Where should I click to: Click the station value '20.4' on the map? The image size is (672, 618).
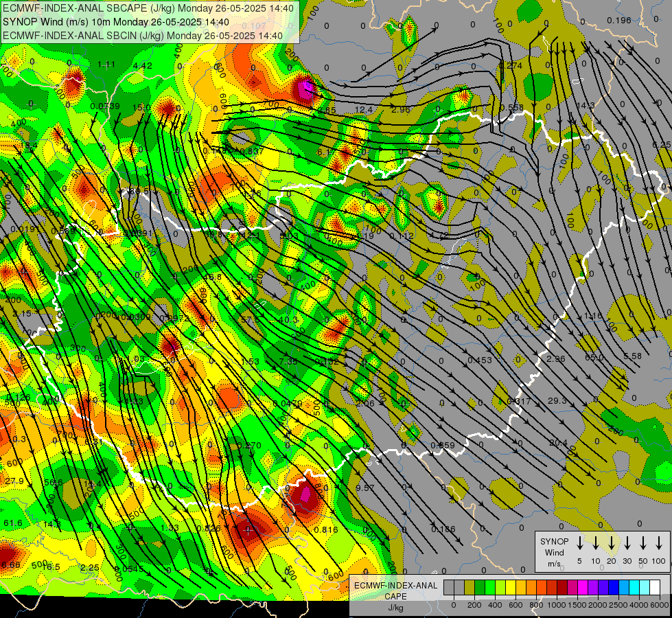[x=558, y=443]
